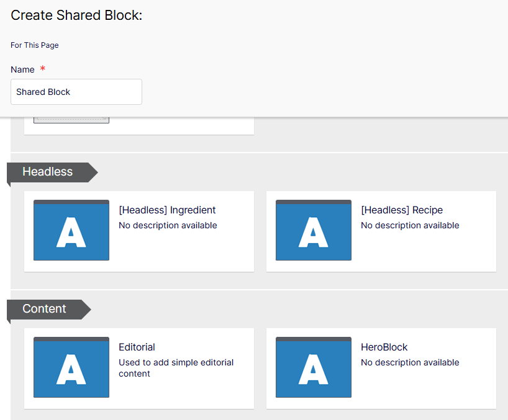Click "Used to add simple editorial content" description
The height and width of the screenshot is (420, 508).
point(176,368)
